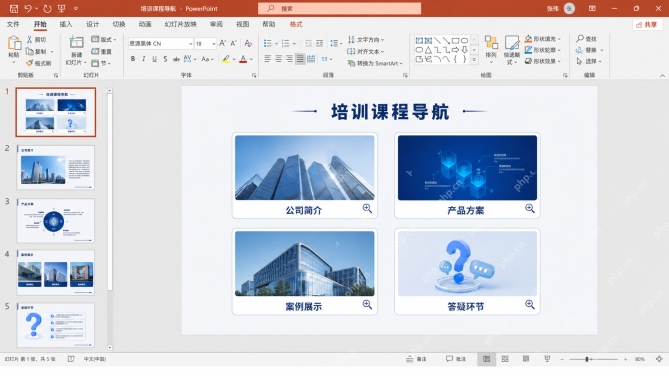The width and height of the screenshot is (669, 376).
Task: Click the Redo icon
Action: [47, 9]
